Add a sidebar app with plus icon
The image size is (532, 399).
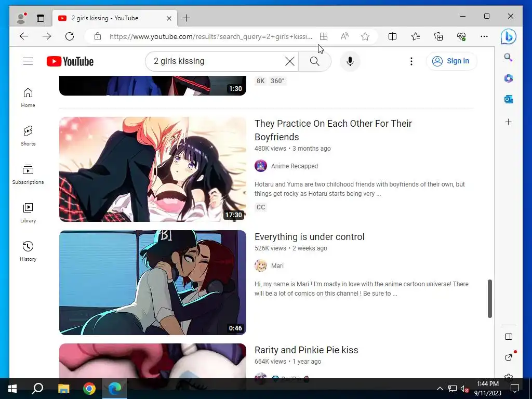508,122
